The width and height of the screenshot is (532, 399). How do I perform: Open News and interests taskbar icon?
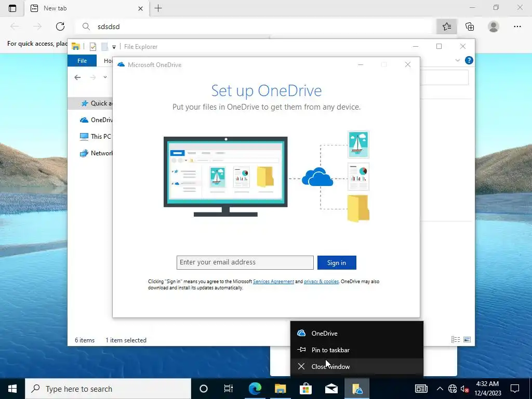pyautogui.click(x=421, y=389)
